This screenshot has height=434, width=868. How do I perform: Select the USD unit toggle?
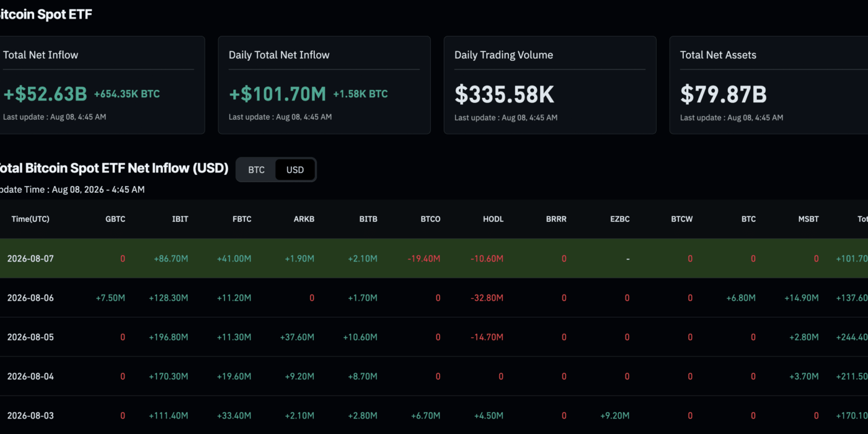[295, 170]
